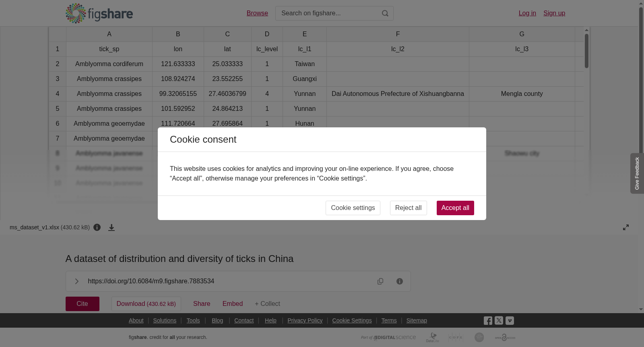The width and height of the screenshot is (644, 347).
Task: Click cell 'Hunan'
Action: (x=305, y=124)
